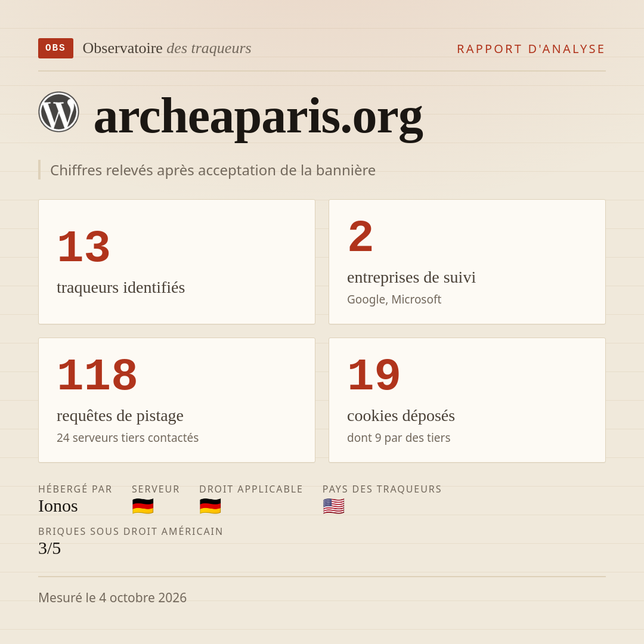Viewport: 644px width, 644px height.
Task: Click the requêtes de pistage label
Action: (120, 416)
